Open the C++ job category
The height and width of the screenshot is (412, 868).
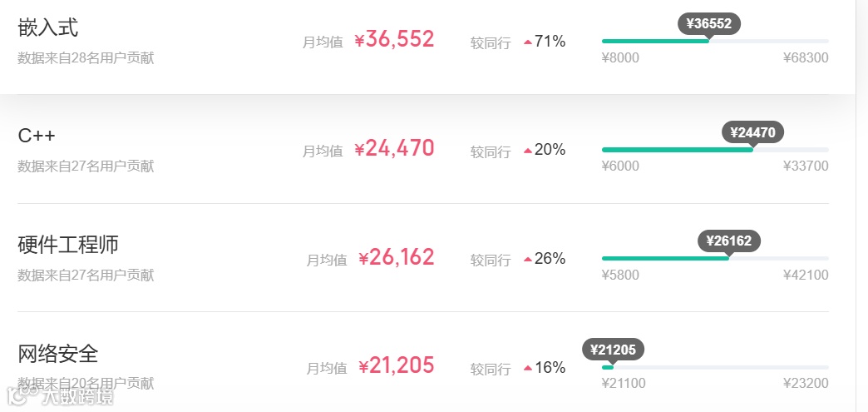pos(37,136)
